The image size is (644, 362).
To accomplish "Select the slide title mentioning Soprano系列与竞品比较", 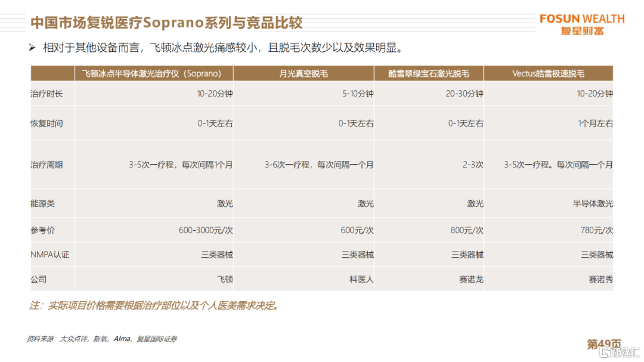I will [166, 23].
